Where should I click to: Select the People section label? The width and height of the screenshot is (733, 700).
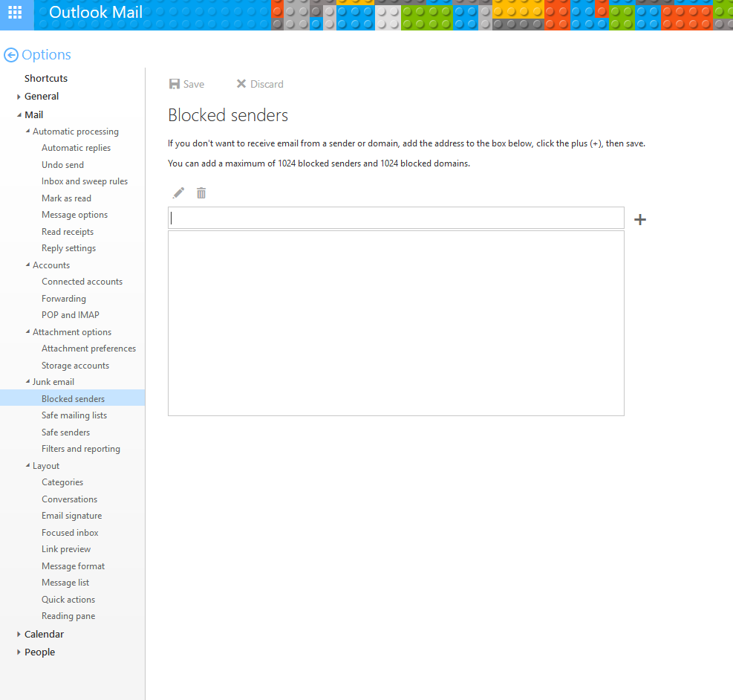click(40, 652)
